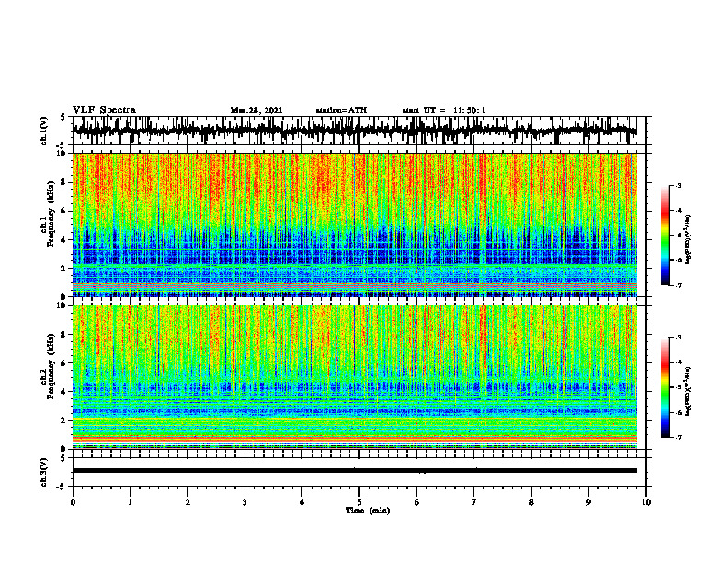Click the time axis tick label "2"
728x563 pixels.
188,502
